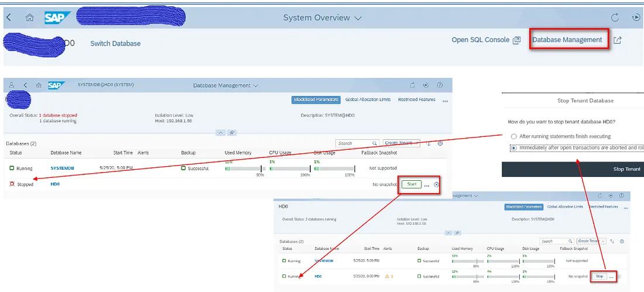Viewport: 644px width, 292px height.
Task: Select Global Allocation Limits in stopped-database panel
Action: coord(368,99)
